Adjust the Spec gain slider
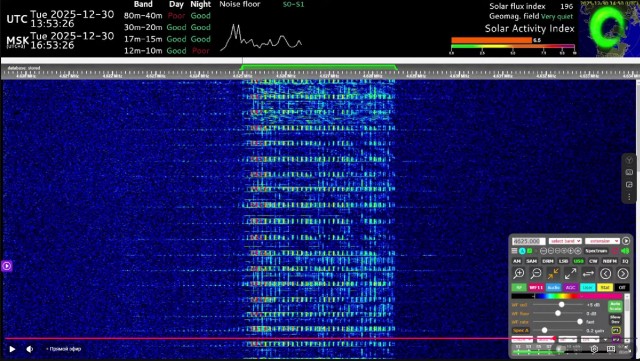The image size is (640, 361). (x=544, y=330)
